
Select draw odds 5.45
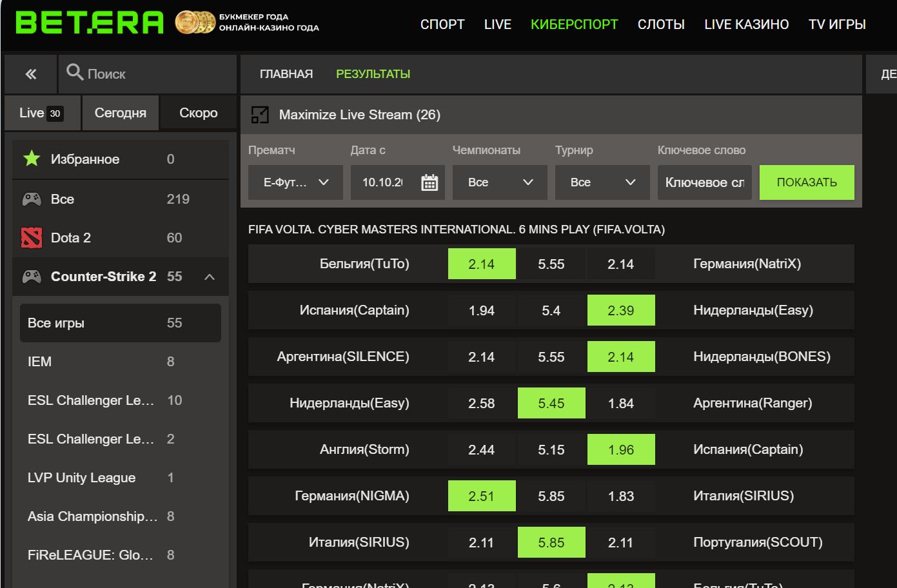click(551, 403)
